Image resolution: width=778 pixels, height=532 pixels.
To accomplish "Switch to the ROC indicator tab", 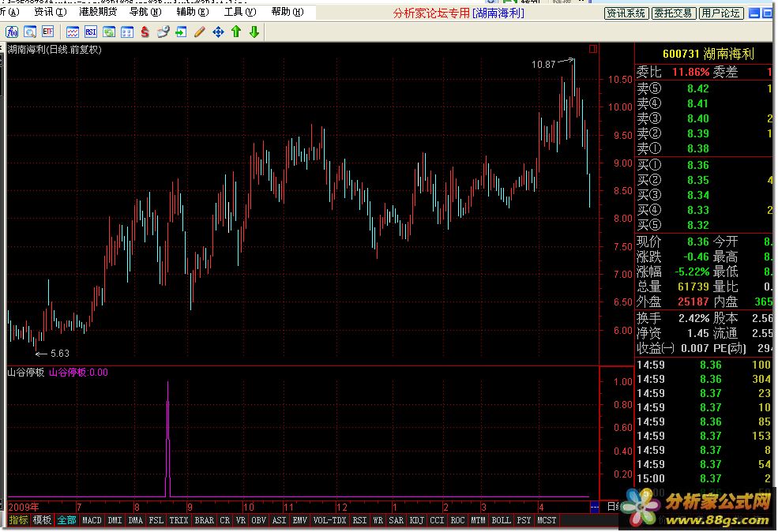I will (x=457, y=520).
